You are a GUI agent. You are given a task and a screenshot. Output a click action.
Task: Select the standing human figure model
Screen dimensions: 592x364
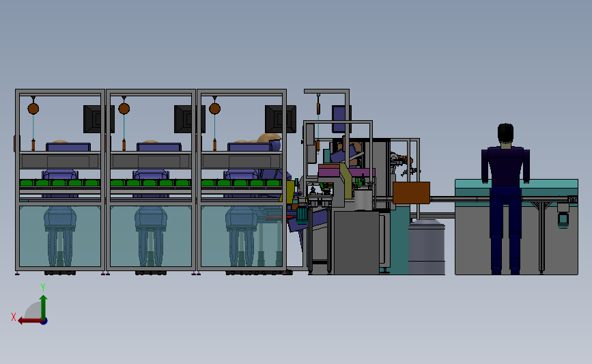(x=505, y=199)
